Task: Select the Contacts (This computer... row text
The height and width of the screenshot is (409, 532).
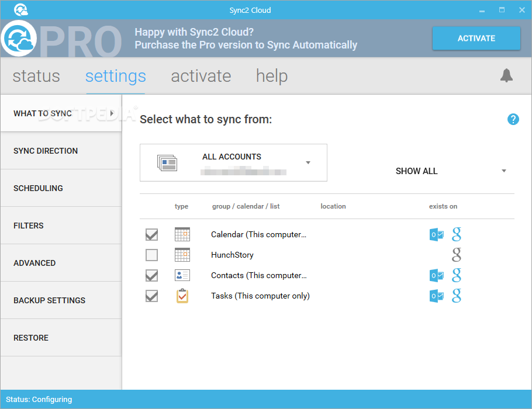Action: [x=258, y=275]
